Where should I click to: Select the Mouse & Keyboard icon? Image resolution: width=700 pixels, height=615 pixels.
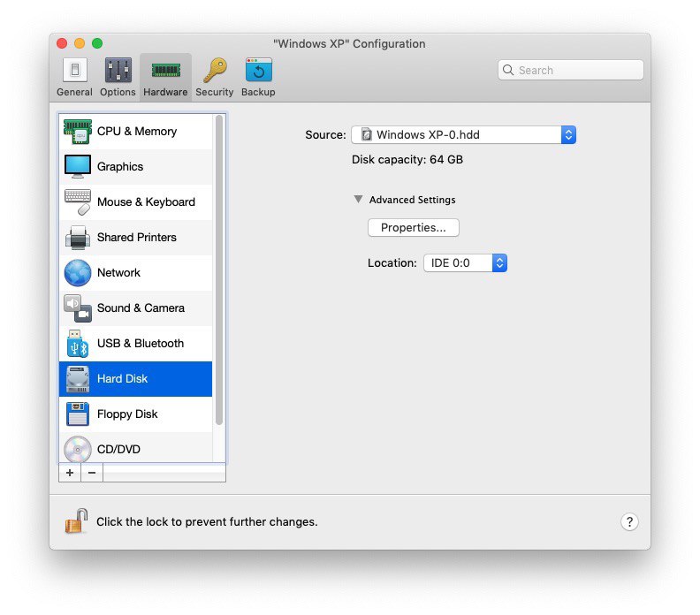point(78,201)
